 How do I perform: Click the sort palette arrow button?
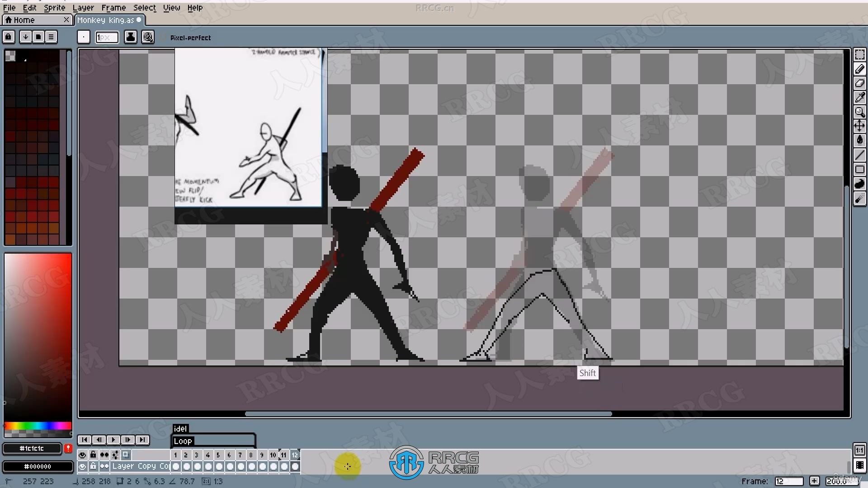(x=26, y=37)
